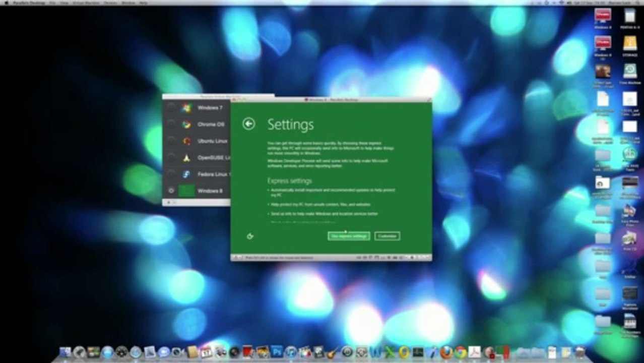Viewport: 644px width, 363px height.
Task: Click the Ubuntu logo icon in list
Action: tap(187, 141)
